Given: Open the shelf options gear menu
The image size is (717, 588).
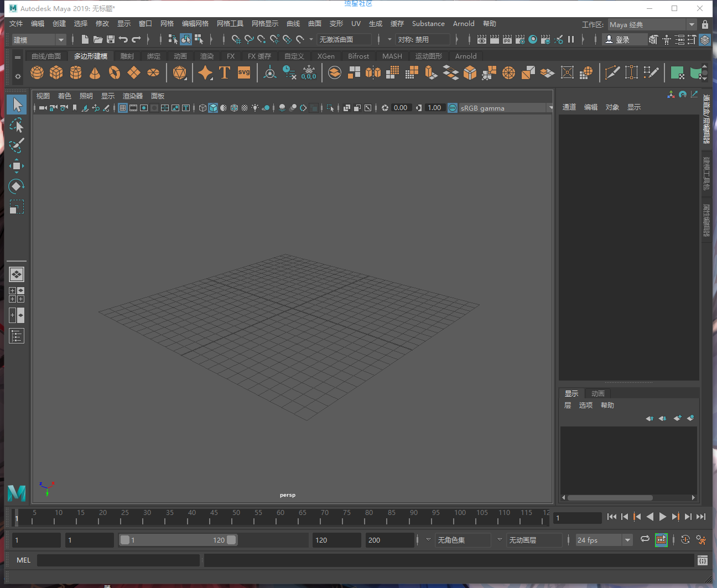Looking at the screenshot, I should tap(18, 76).
